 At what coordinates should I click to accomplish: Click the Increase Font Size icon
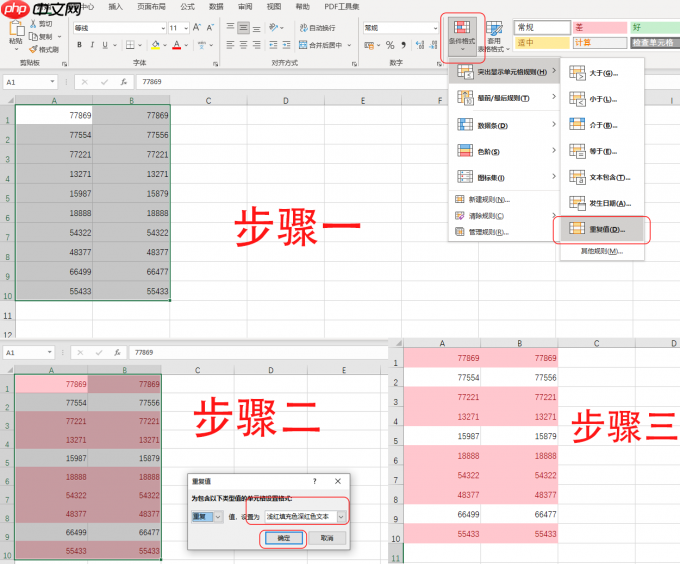tap(196, 28)
